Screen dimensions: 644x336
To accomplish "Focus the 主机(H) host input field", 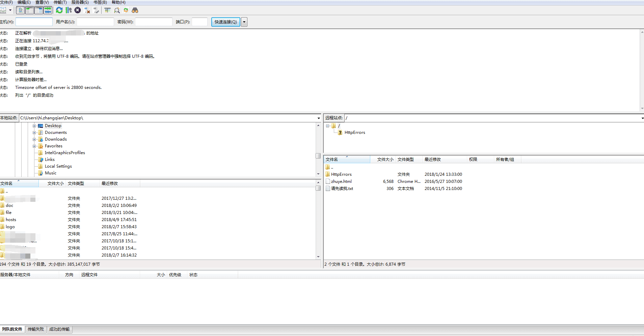I will tap(34, 22).
